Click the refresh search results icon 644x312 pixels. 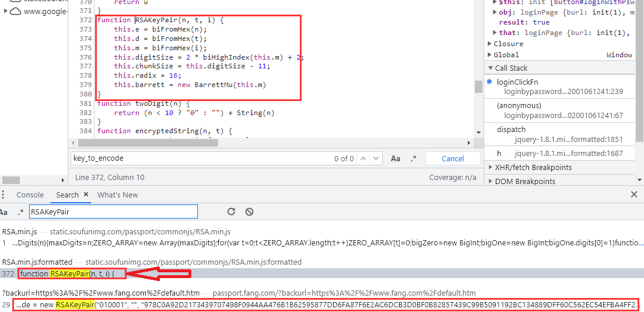tap(231, 212)
